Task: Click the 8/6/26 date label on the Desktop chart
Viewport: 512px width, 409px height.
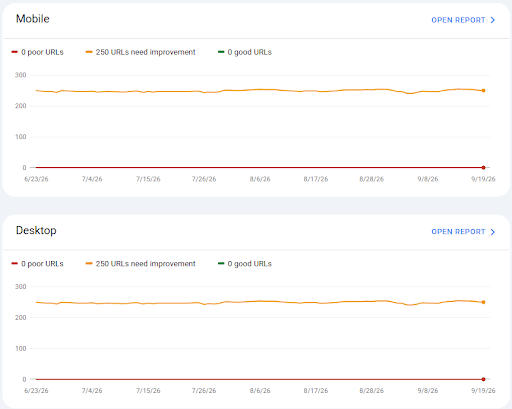Action: (x=260, y=391)
